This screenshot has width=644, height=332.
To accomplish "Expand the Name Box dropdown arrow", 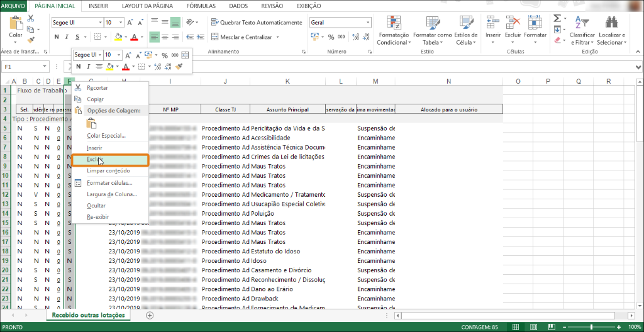I will 45,67.
